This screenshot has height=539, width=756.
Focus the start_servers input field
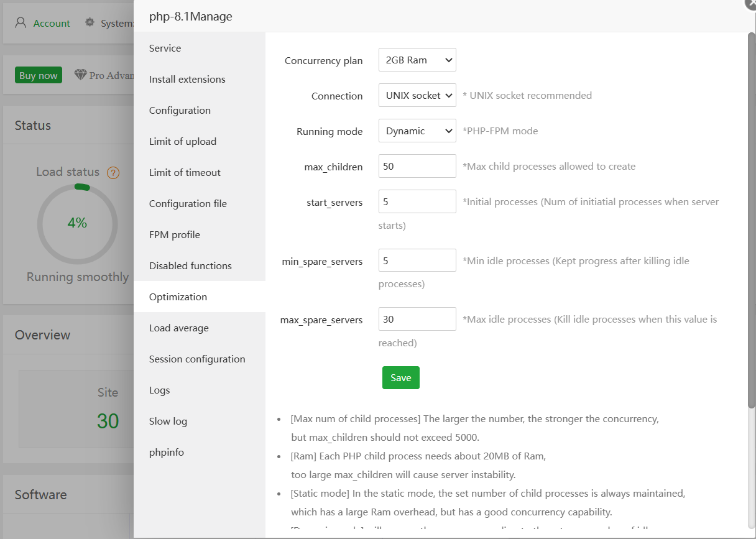pos(417,202)
